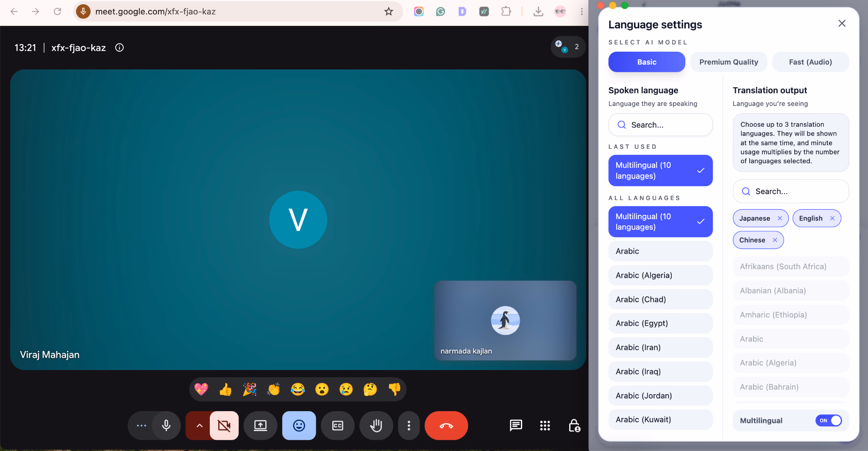Viewport: 868px width, 451px height.
Task: Choose Arabic (Chad) as spoken language
Action: [x=660, y=299]
